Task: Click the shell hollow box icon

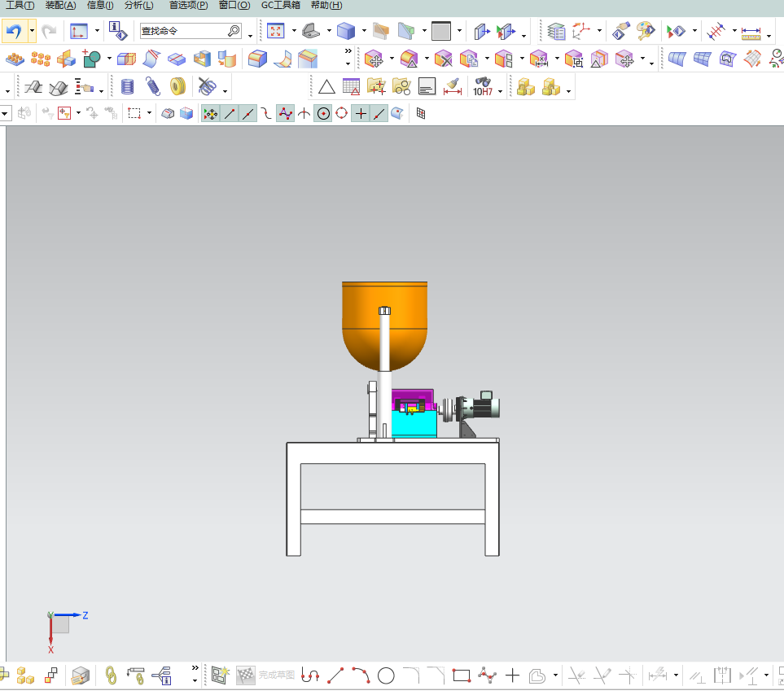Action: tap(202, 59)
